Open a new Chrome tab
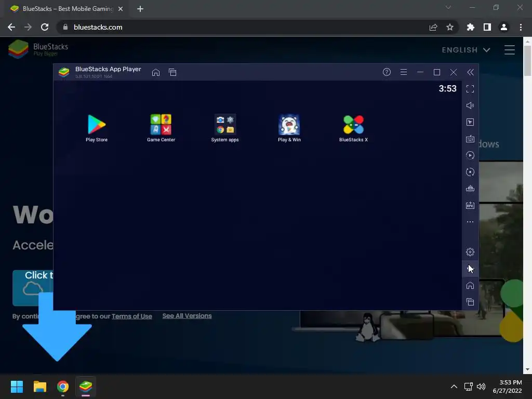 point(140,9)
